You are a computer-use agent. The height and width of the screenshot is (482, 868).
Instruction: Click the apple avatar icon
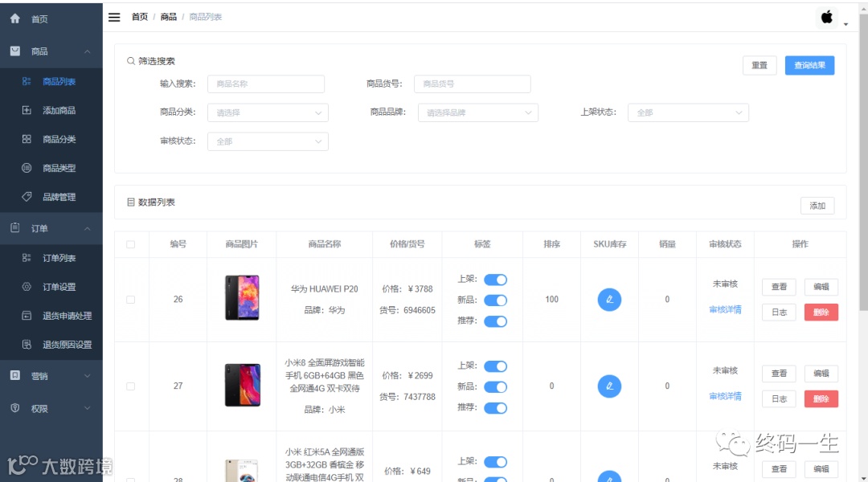826,17
